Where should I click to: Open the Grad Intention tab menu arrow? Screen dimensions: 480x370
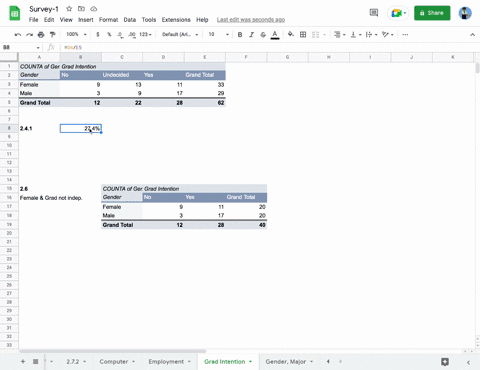[250, 361]
